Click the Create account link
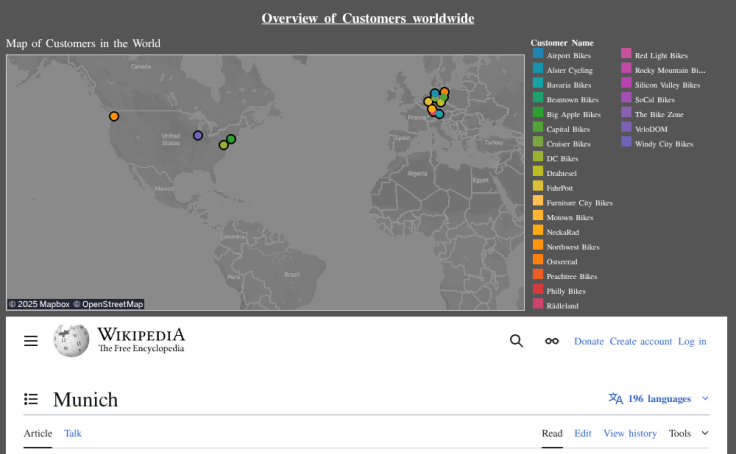Image resolution: width=736 pixels, height=454 pixels. click(x=641, y=341)
